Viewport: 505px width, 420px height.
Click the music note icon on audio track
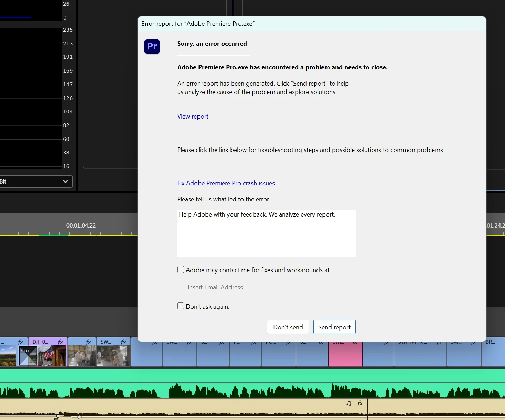[x=349, y=403]
